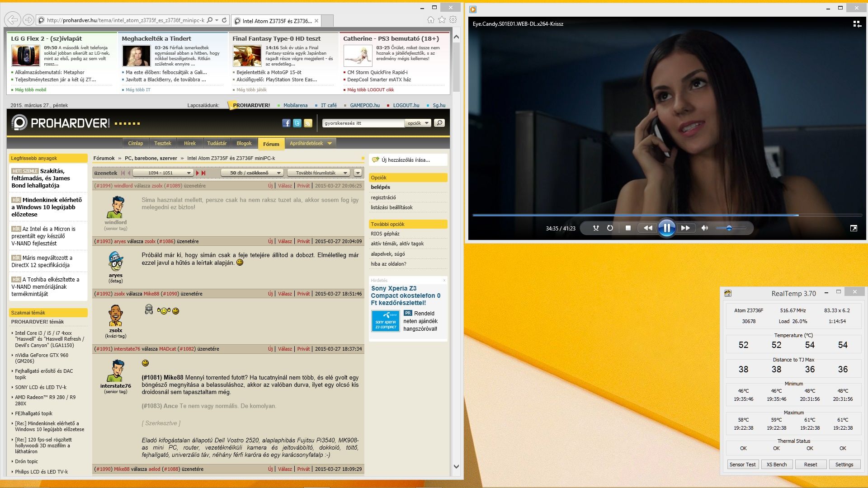Go back with the browser back arrow
The height and width of the screenshot is (488, 868).
point(13,20)
